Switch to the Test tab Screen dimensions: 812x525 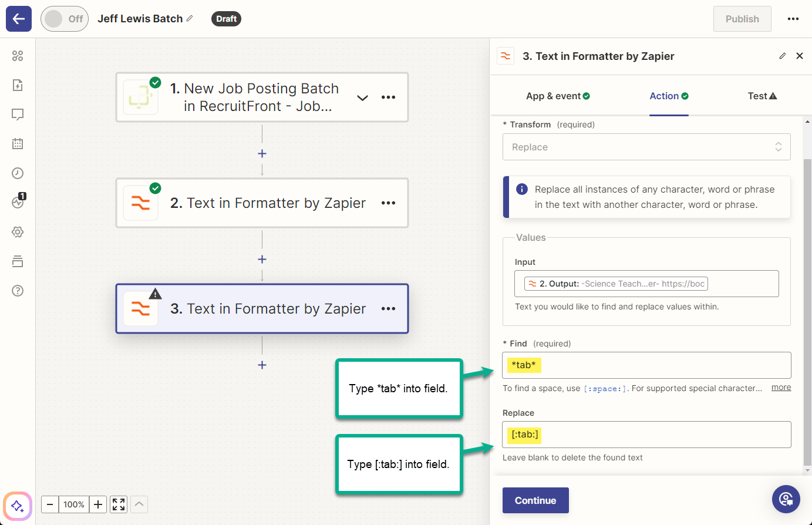click(x=762, y=96)
